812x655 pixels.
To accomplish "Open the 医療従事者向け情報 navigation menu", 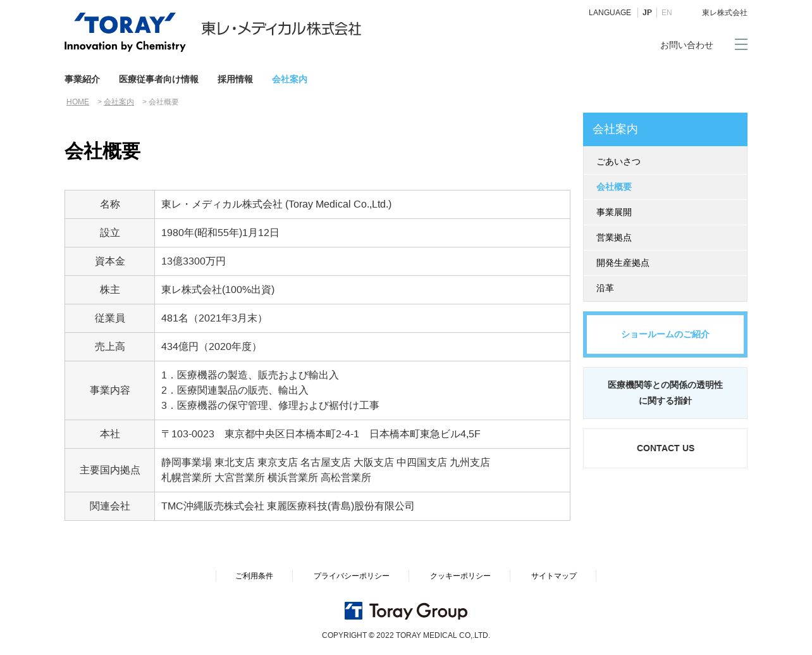I will click(x=159, y=79).
